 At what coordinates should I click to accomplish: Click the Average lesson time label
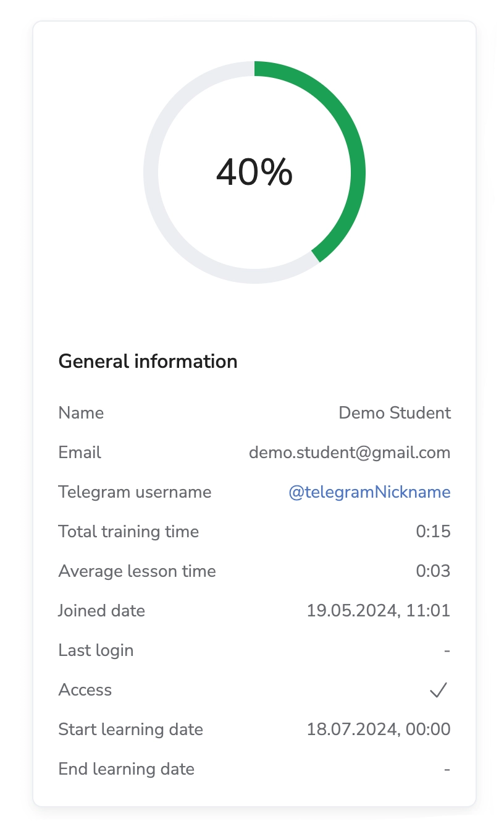tap(137, 571)
